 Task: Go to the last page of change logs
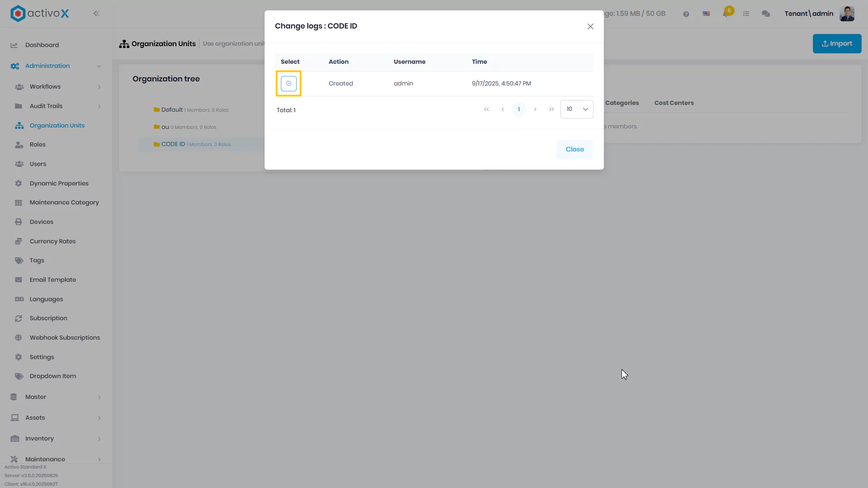[551, 109]
